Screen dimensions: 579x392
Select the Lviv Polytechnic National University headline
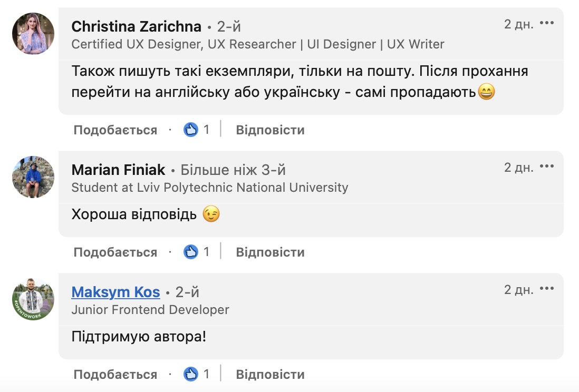210,188
